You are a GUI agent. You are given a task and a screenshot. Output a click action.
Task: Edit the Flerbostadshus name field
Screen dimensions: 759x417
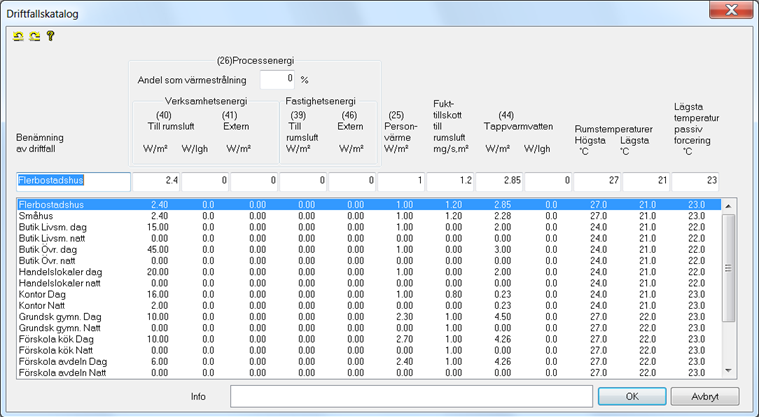[74, 181]
